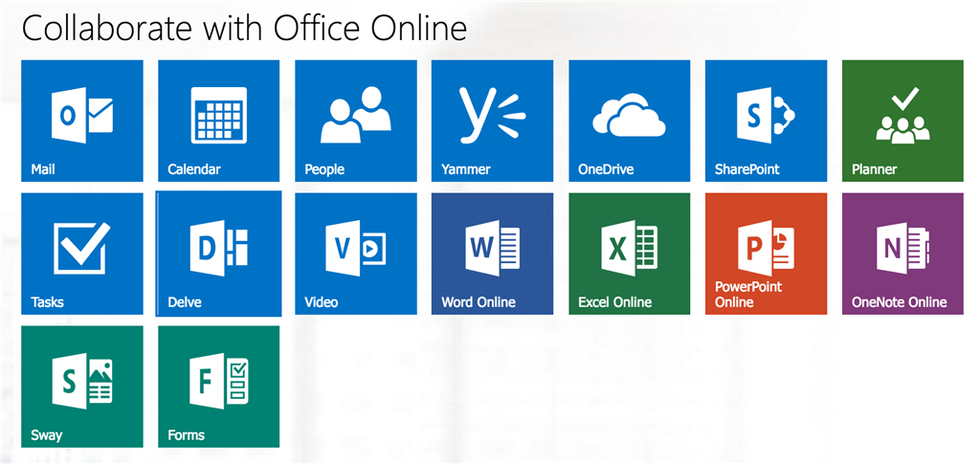Open the Delve app tile
This screenshot has height=464, width=980.
tap(219, 254)
